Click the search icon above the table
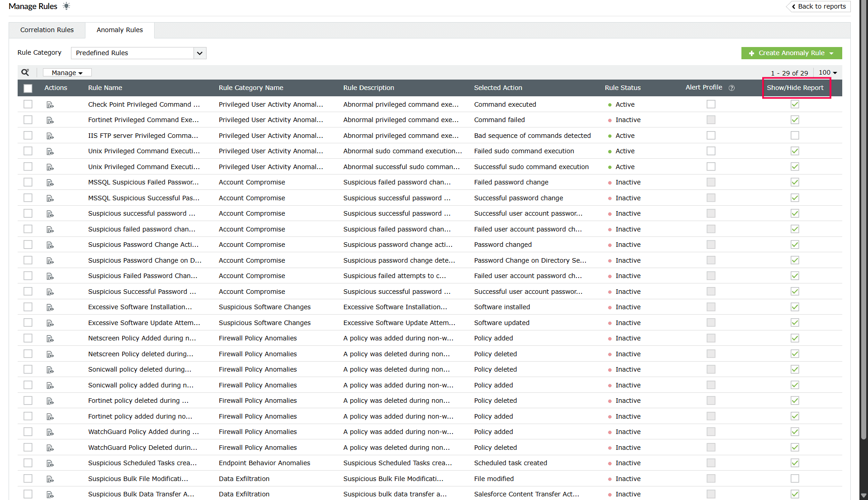 pos(25,72)
